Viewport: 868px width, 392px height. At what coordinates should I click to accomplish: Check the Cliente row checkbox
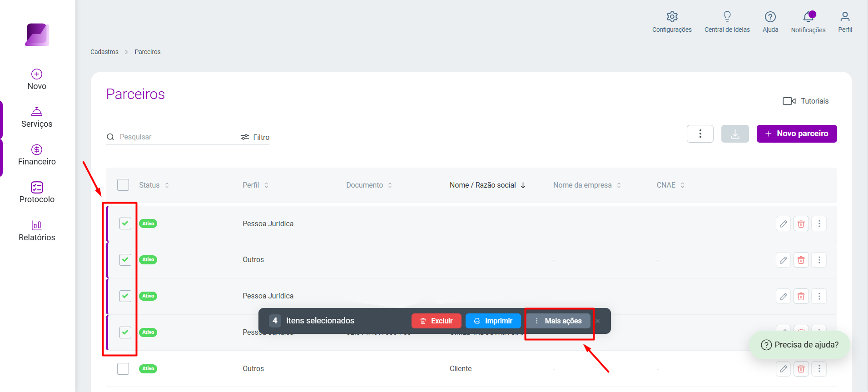pos(123,368)
